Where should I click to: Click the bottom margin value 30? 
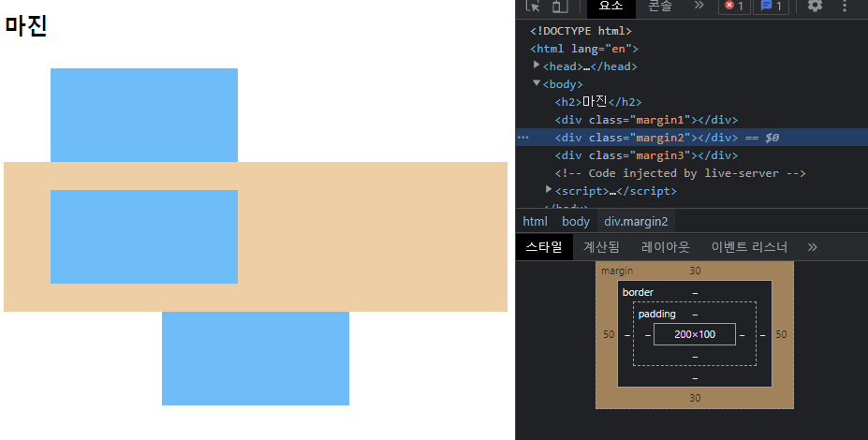point(695,397)
